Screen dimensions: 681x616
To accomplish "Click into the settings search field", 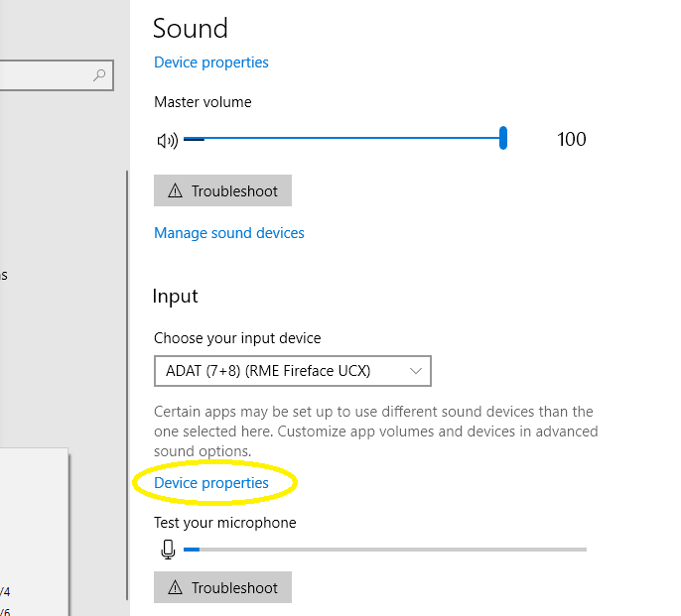I will coord(45,75).
